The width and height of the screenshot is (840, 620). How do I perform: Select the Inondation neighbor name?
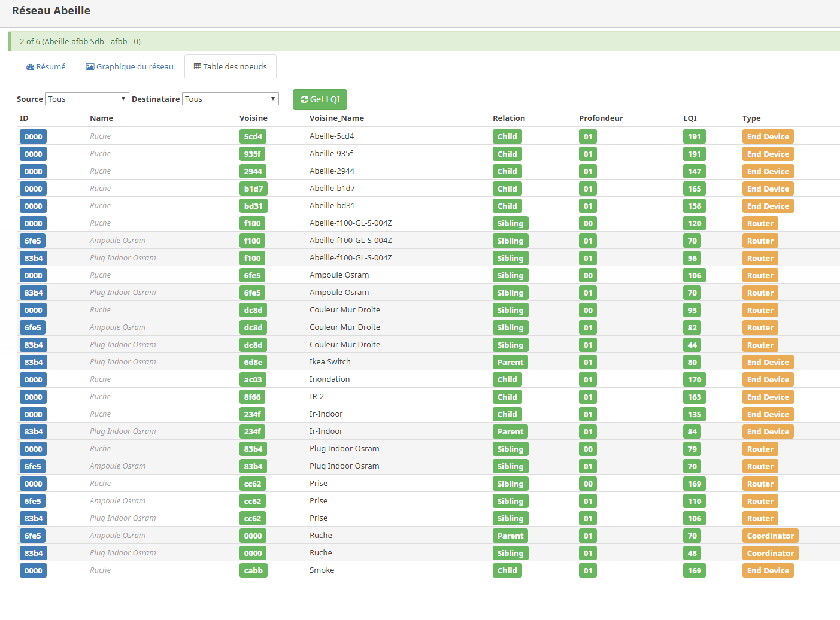329,379
